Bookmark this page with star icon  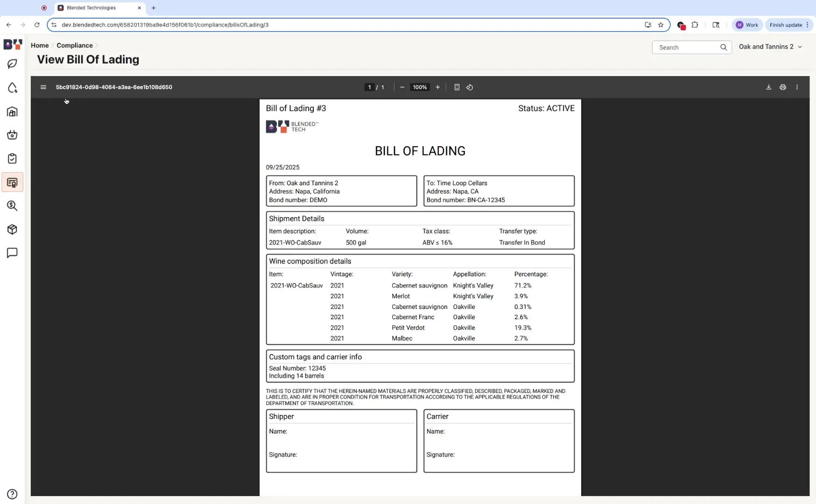coord(661,25)
